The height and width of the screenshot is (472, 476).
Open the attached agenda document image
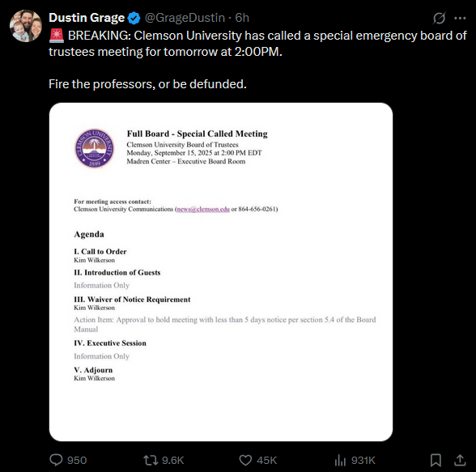coord(221,272)
